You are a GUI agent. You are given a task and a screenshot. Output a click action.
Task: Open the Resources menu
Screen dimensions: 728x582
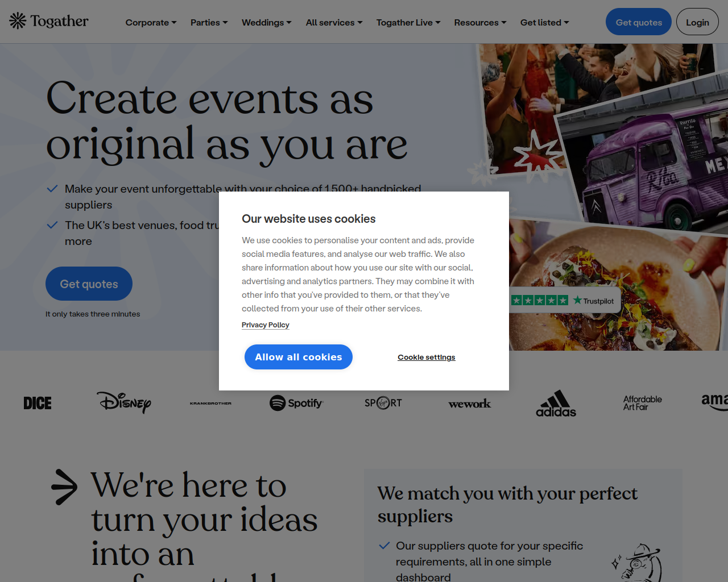point(480,22)
